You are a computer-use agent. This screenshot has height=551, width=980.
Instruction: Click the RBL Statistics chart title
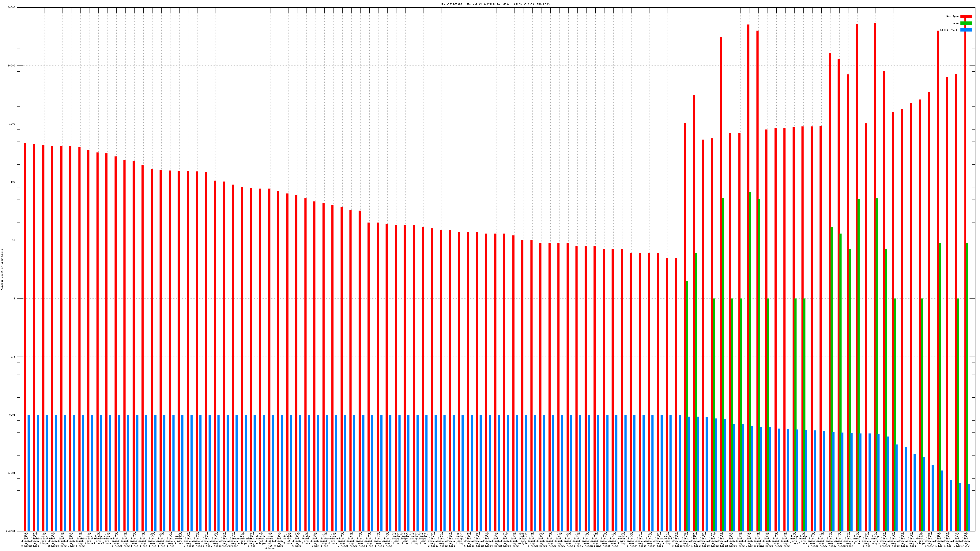point(495,4)
